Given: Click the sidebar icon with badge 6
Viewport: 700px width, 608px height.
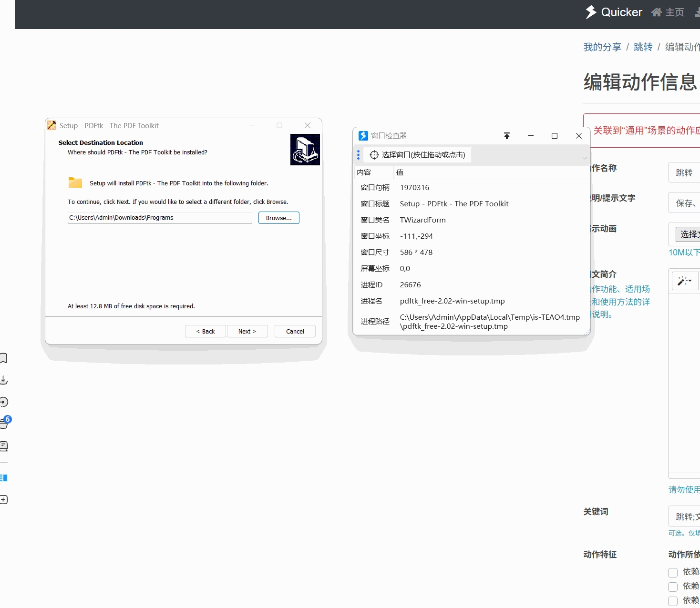Looking at the screenshot, I should pos(5,423).
